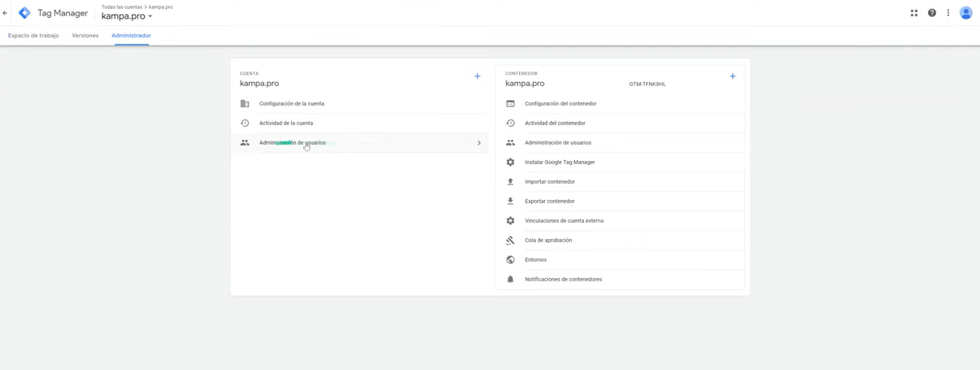Click kampa.pro name under Contenedor heading
Image resolution: width=980 pixels, height=370 pixels.
525,84
